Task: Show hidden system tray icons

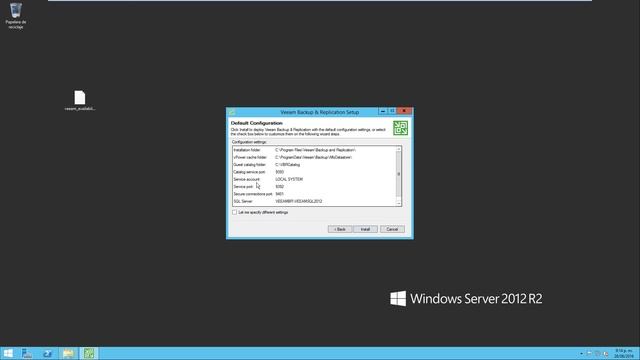Action: 581,353
